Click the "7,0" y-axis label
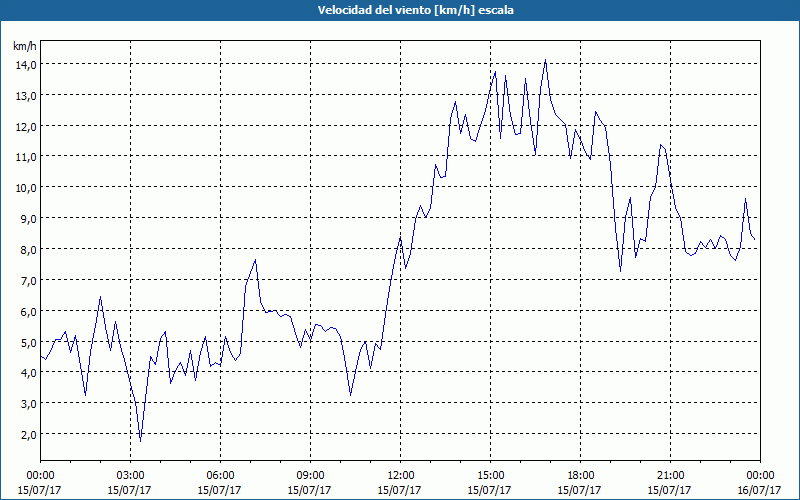Image resolution: width=800 pixels, height=500 pixels. tap(28, 280)
